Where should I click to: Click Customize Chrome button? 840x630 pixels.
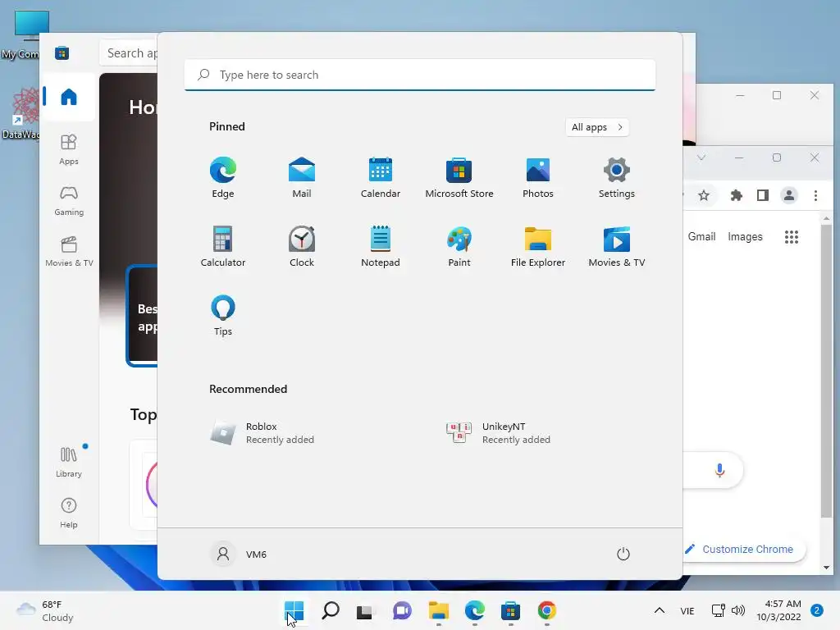[744, 549]
